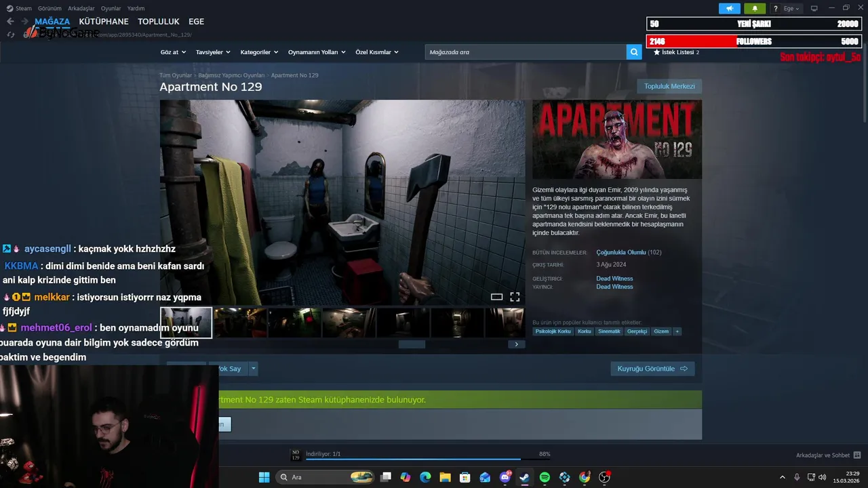Expand more tags with plus button
This screenshot has width=868, height=488.
click(677, 331)
